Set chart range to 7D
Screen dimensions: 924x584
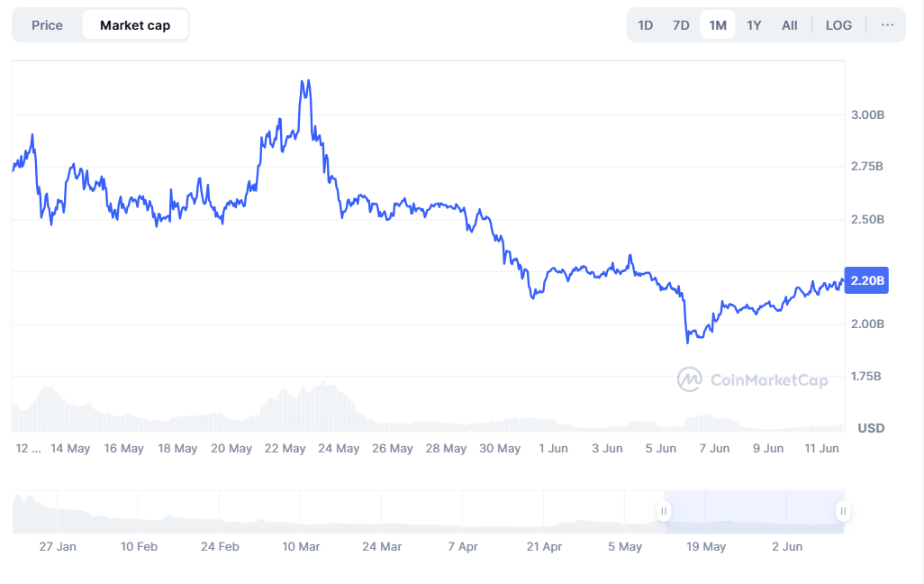pos(681,25)
